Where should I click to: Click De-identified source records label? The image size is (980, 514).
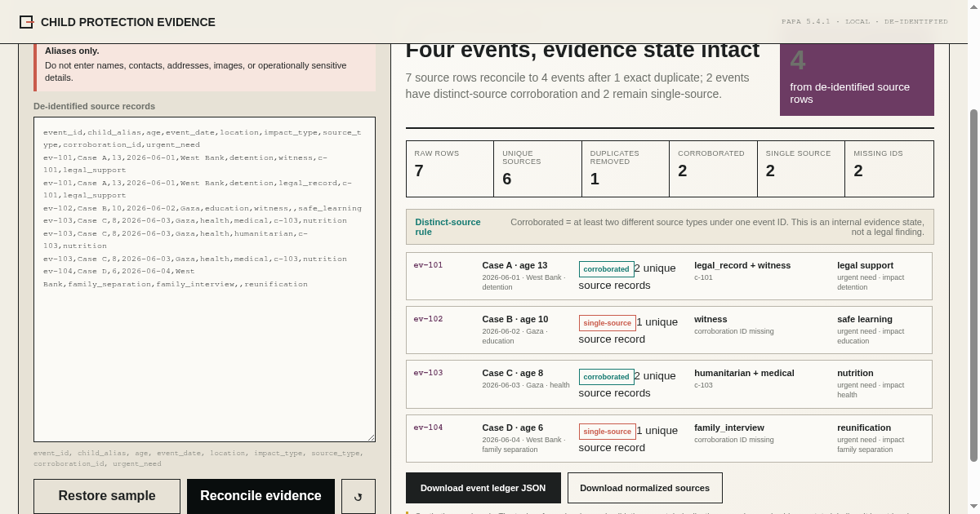tap(94, 106)
